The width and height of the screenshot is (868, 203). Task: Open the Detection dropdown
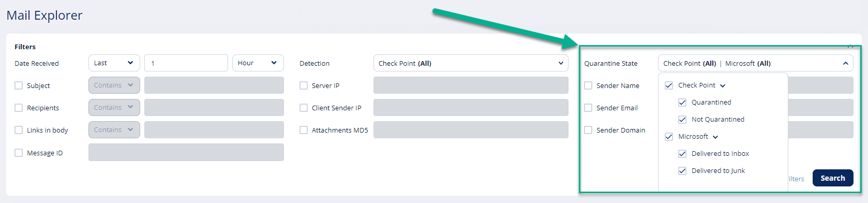[x=471, y=63]
